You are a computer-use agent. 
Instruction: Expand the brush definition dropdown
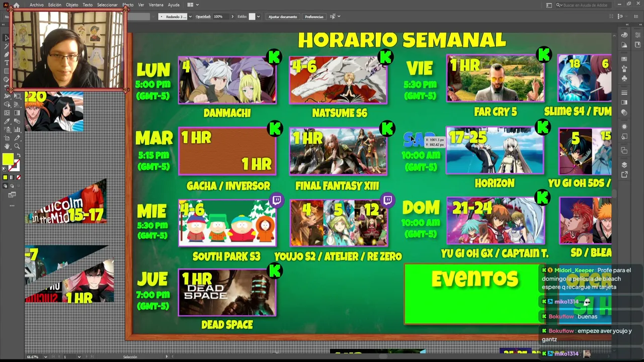pyautogui.click(x=190, y=17)
